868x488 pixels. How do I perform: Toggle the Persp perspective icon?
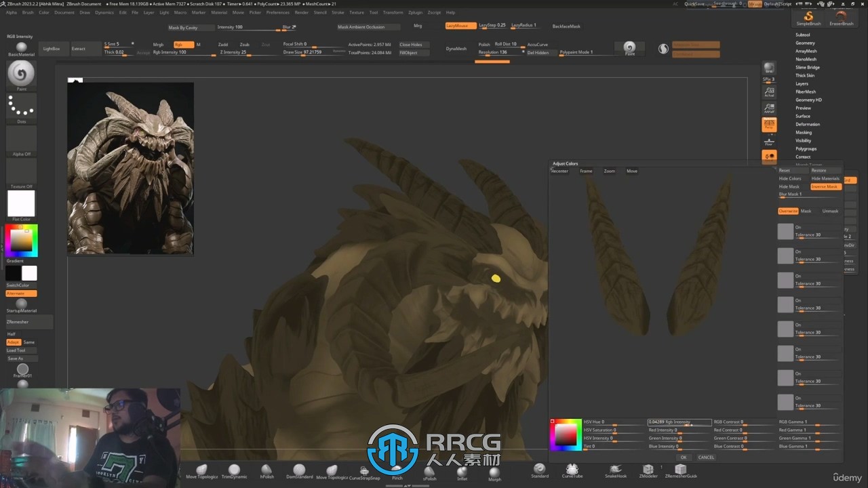[x=769, y=124]
